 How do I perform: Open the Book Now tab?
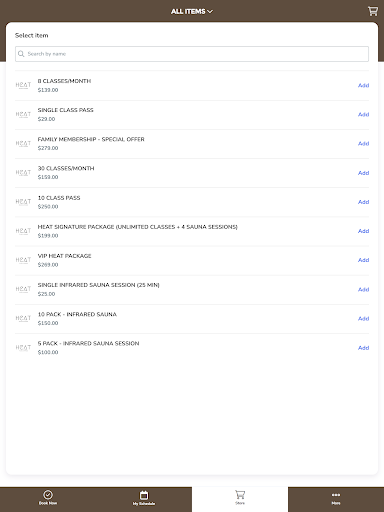coord(48,498)
